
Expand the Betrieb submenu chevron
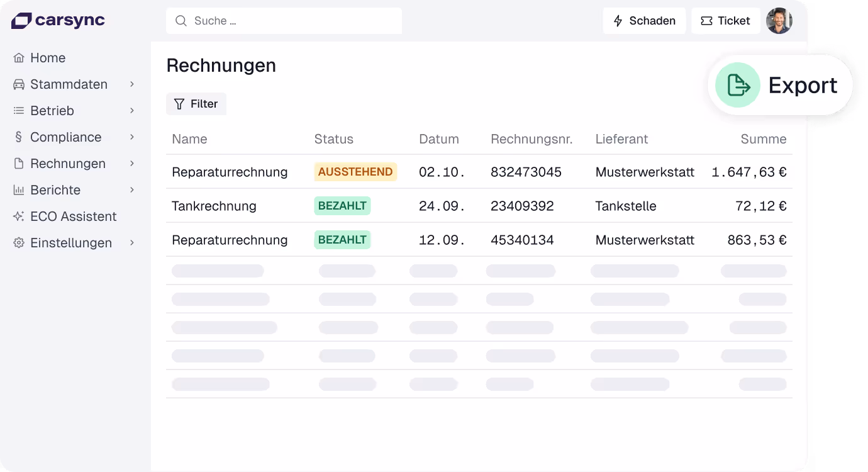click(132, 111)
